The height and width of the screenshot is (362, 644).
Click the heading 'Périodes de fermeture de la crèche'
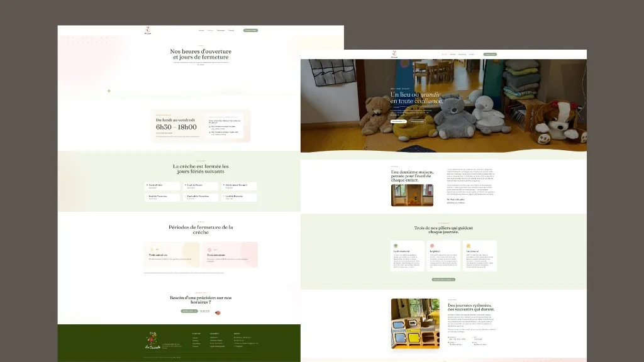point(201,229)
